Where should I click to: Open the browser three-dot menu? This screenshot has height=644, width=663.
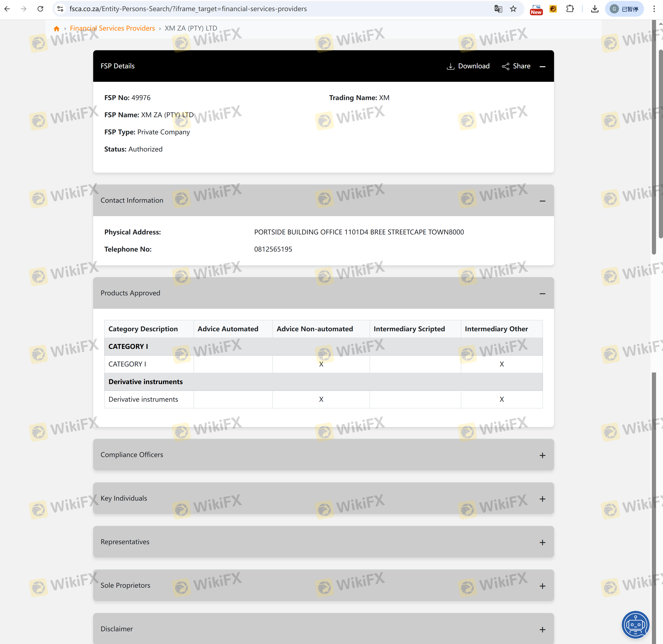coord(654,9)
